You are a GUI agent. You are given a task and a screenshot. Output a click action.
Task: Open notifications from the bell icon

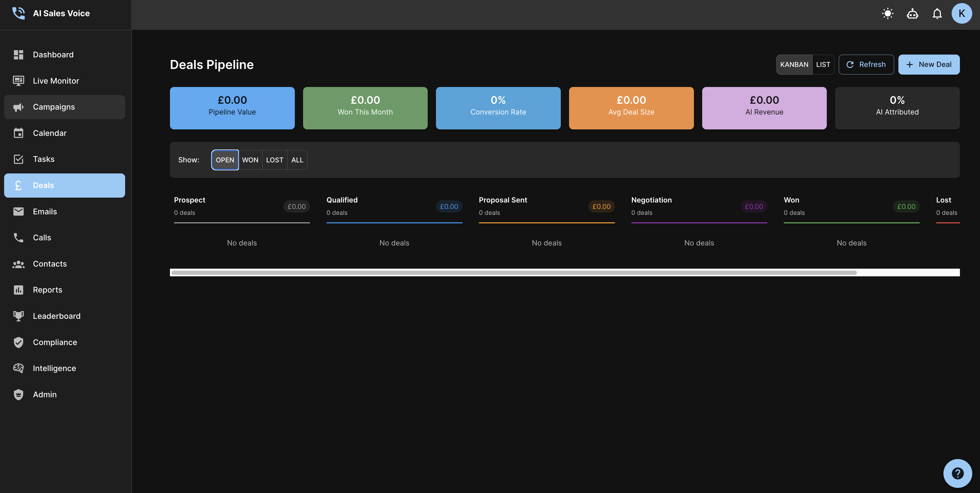tap(937, 13)
